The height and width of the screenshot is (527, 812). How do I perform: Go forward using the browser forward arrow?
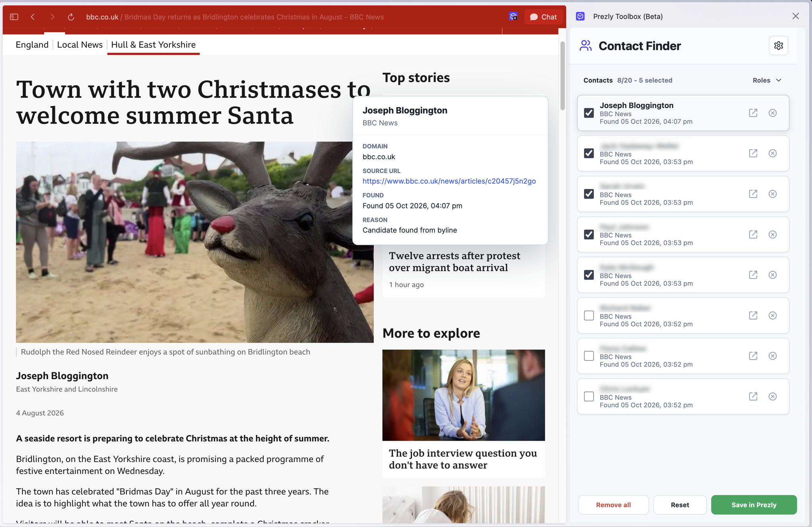coord(52,17)
